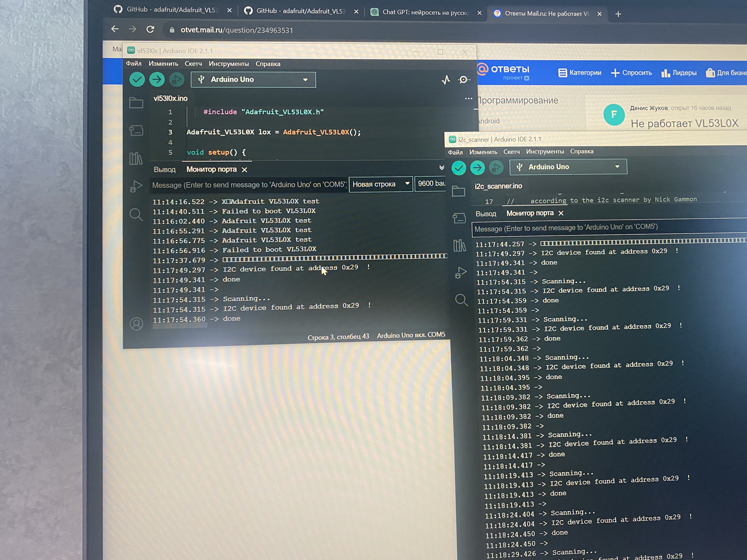Switch to Chat GPT browser tab

coord(426,12)
